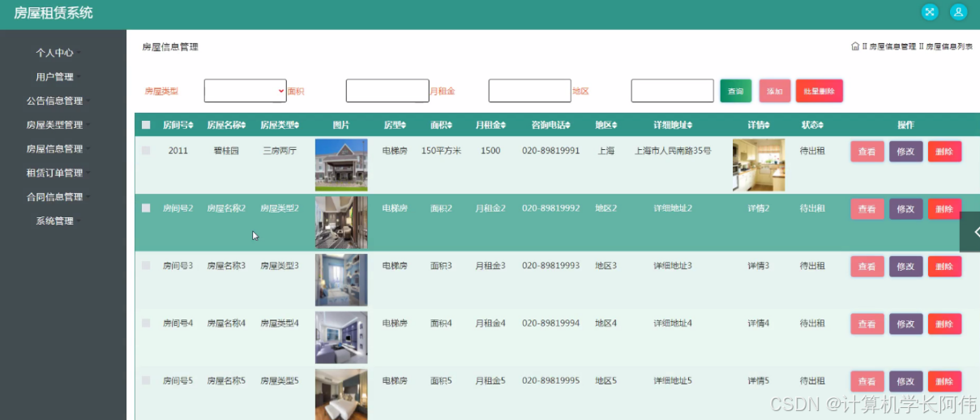The width and height of the screenshot is (980, 420).
Task: Click the fullscreen toggle icon in header
Action: (x=930, y=12)
